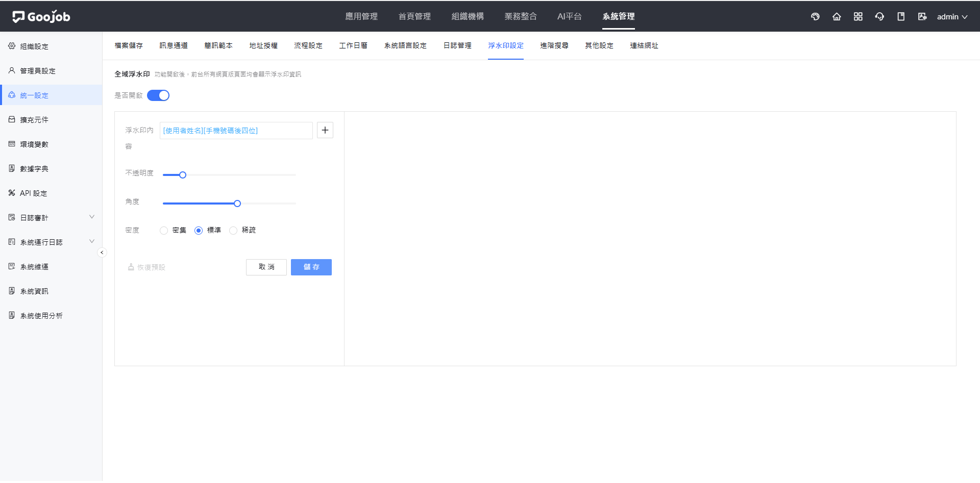This screenshot has height=483, width=980.
Task: Click the icon beside 系統維運
Action: 12,266
